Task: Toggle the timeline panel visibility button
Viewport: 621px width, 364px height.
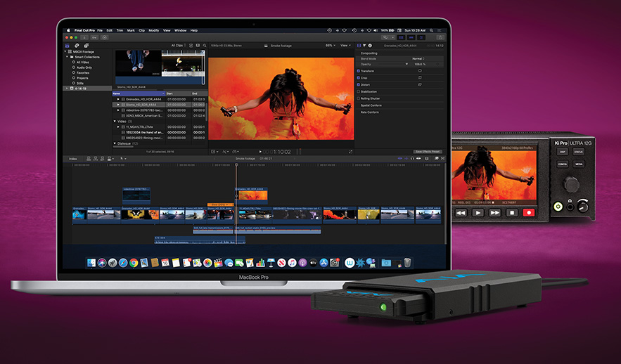Action: click(411, 37)
